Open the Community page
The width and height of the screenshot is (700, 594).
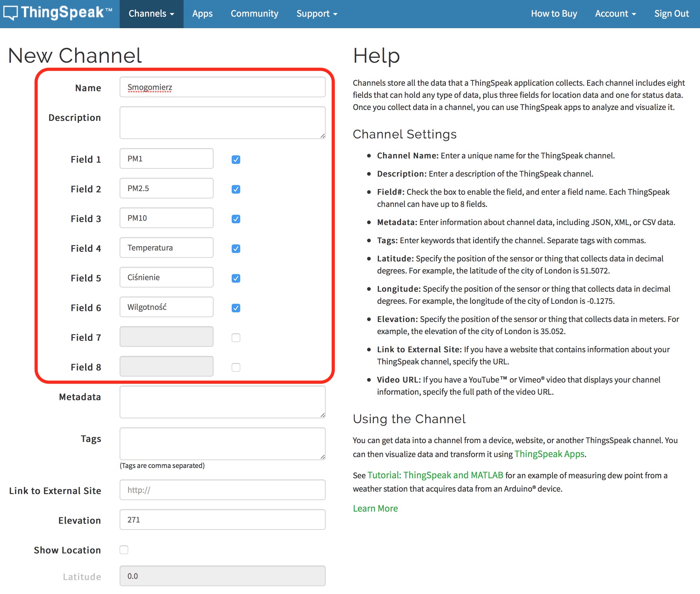254,14
